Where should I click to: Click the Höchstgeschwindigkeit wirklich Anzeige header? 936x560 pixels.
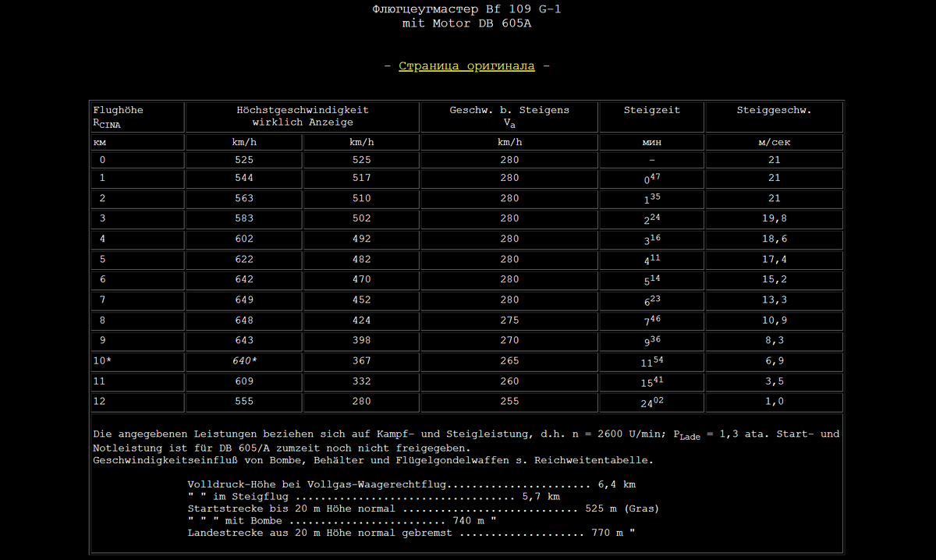[x=303, y=117]
